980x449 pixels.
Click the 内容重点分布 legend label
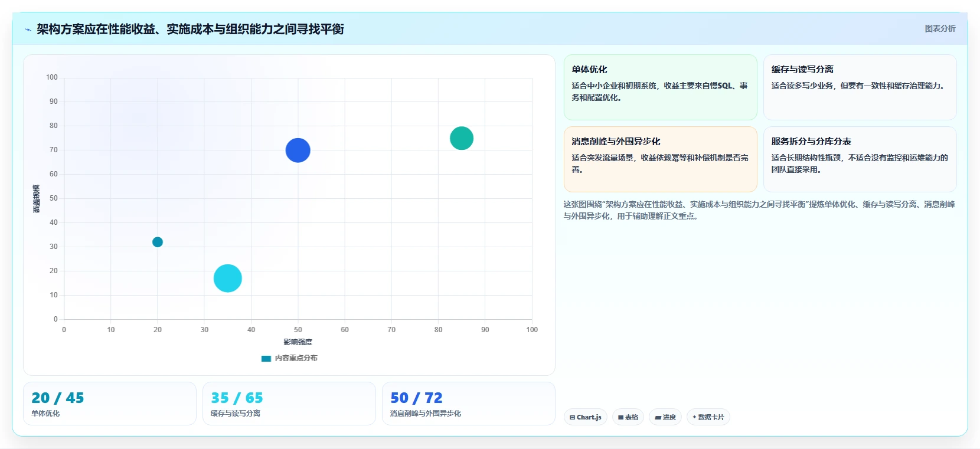pos(296,358)
